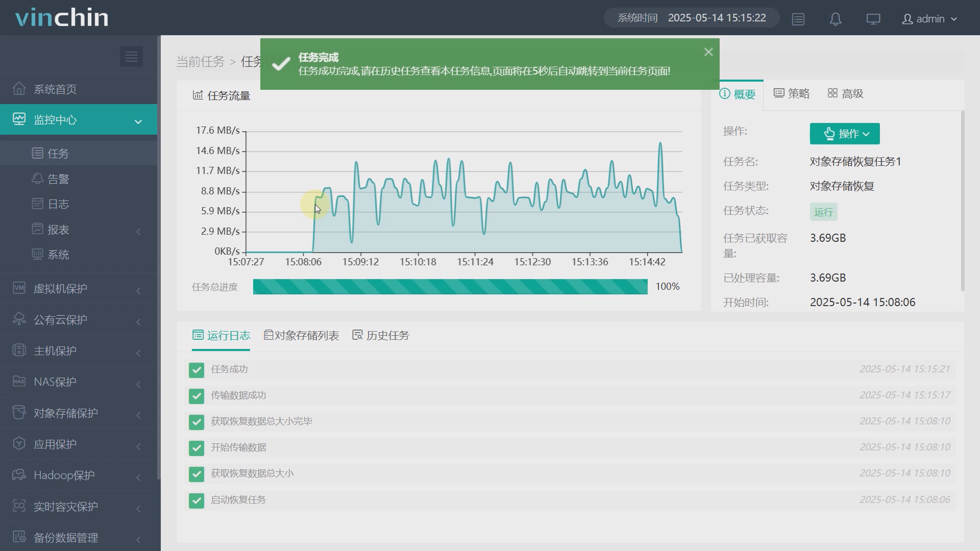Click the 任务总进度 progress bar
This screenshot has height=551, width=980.
click(x=450, y=287)
